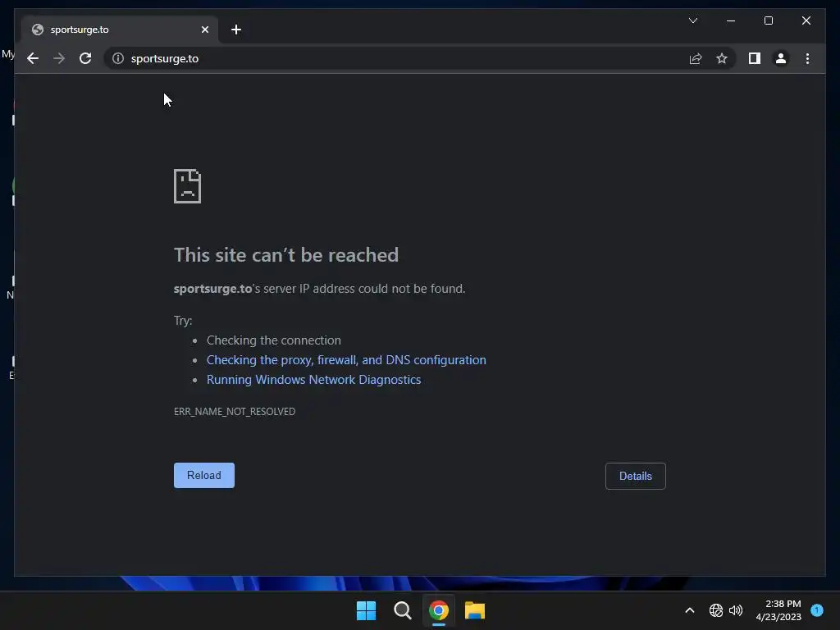The width and height of the screenshot is (840, 630).
Task: Open the tab search dropdown
Action: 692,21
